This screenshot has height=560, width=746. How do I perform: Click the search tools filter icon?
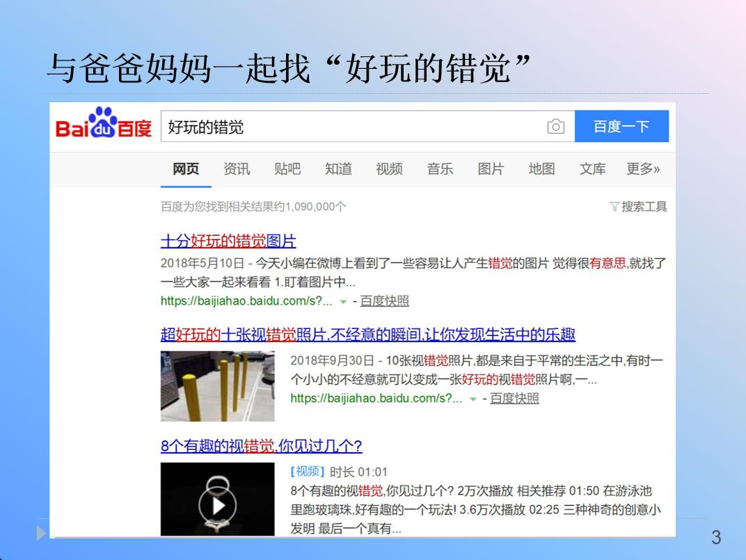[x=614, y=207]
